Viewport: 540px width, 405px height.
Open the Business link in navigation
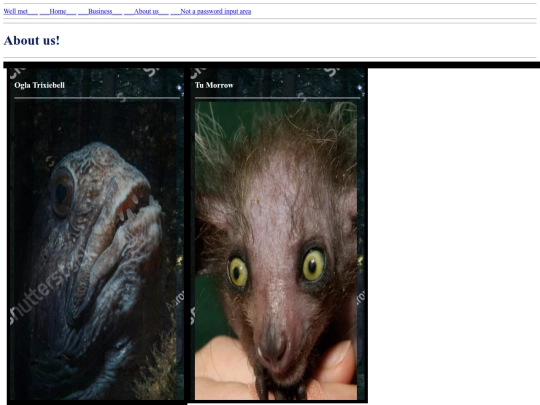tap(100, 11)
